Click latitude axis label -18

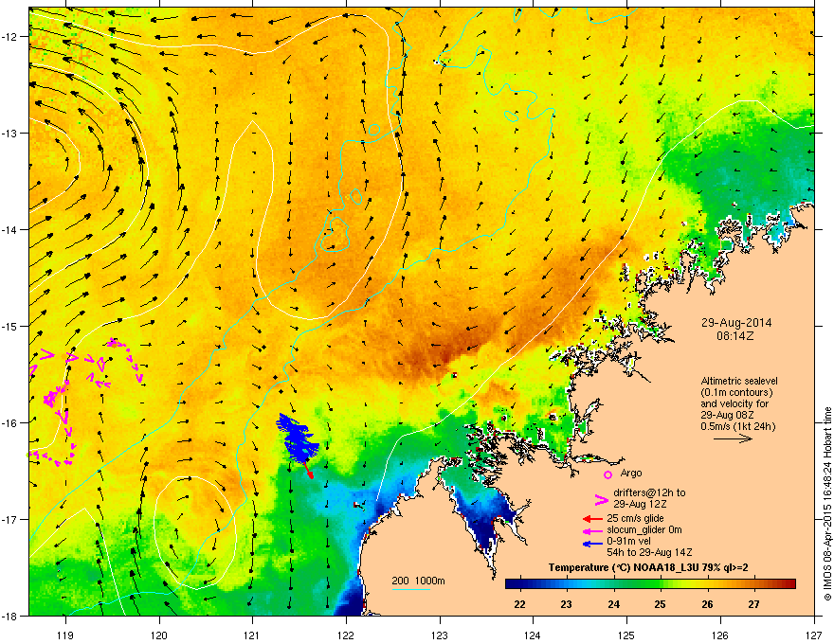pos(10,616)
